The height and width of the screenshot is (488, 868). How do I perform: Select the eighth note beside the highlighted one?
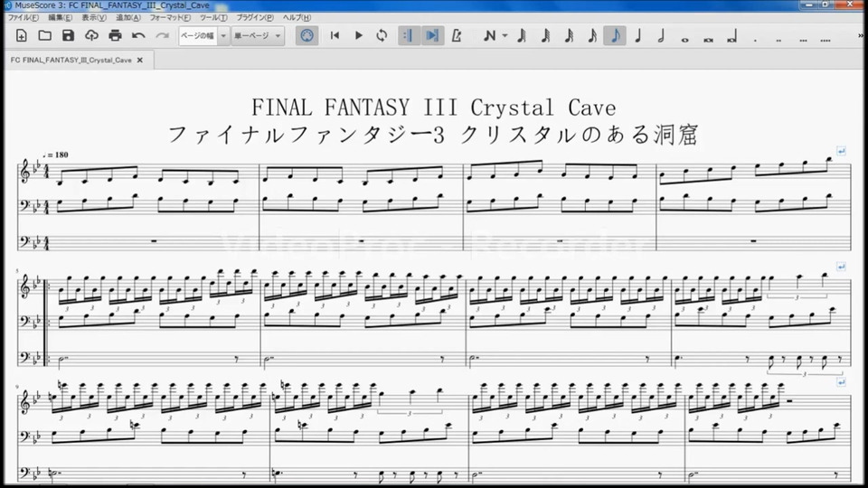[x=591, y=36]
